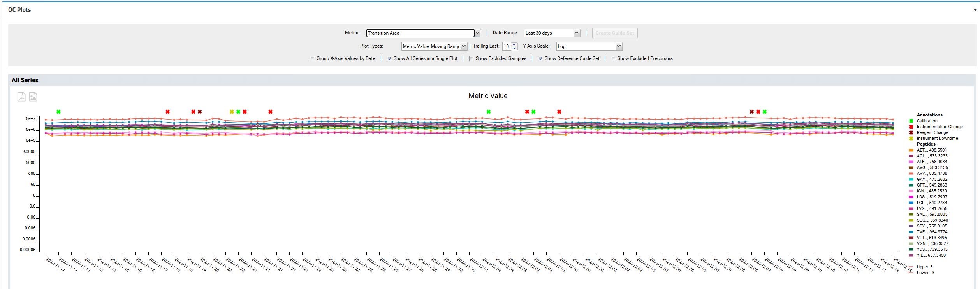The width and height of the screenshot is (980, 289).
Task: Click the GFT..., 549.2863 legend label
Action: point(932,185)
